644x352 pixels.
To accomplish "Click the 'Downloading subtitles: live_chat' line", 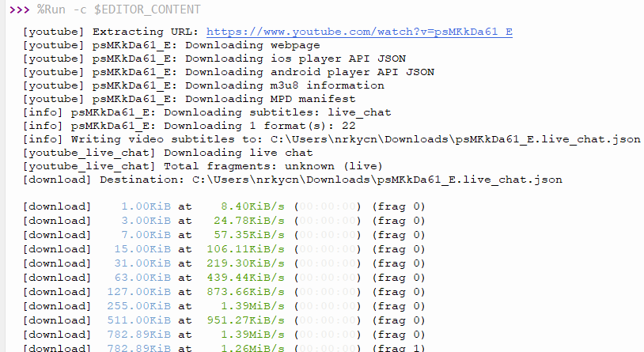I will [207, 112].
